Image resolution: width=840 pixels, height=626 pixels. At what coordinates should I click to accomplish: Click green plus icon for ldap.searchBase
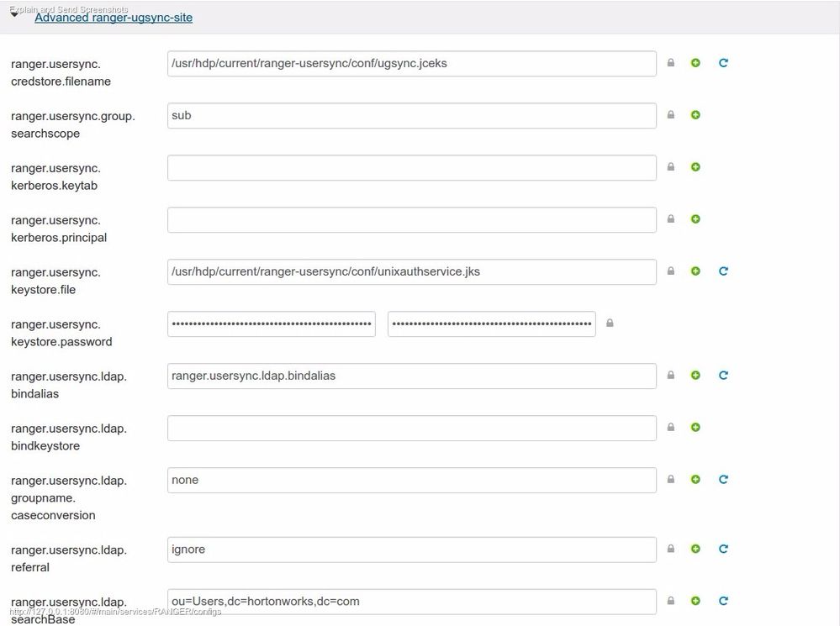click(x=695, y=601)
